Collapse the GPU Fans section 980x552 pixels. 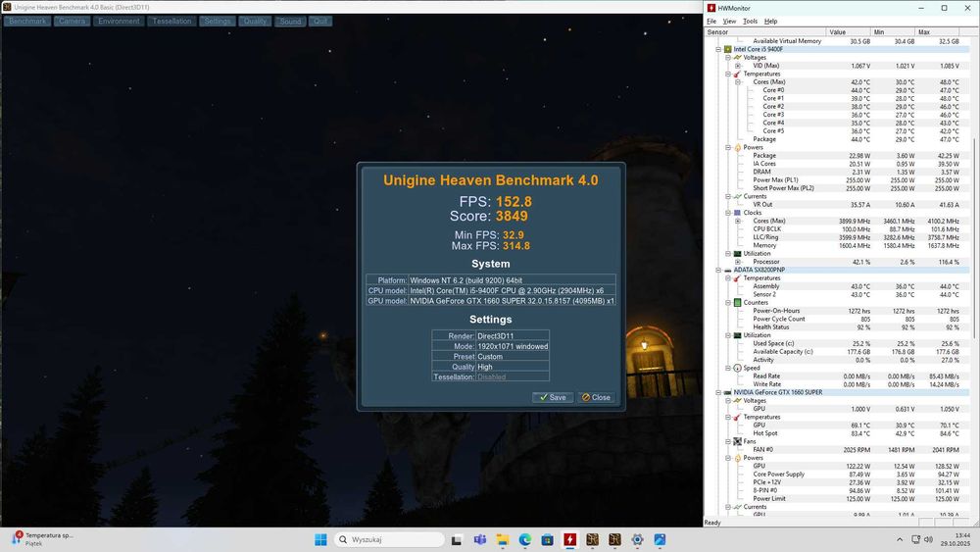point(728,441)
